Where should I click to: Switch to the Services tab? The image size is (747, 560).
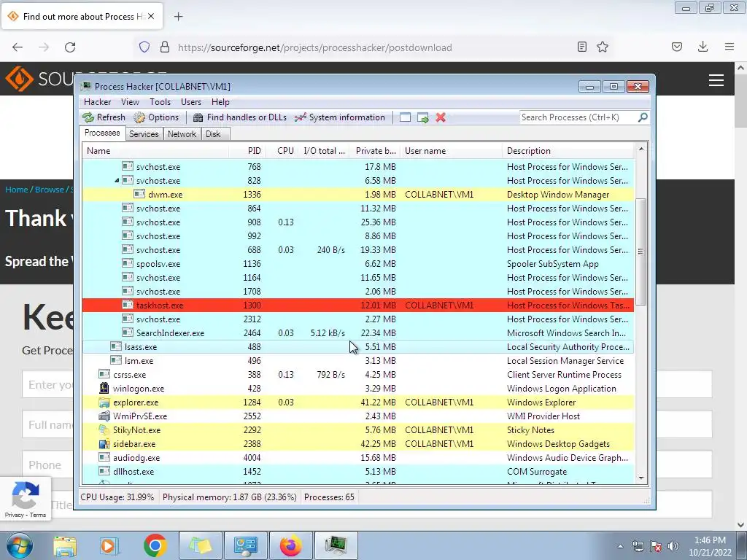coord(144,134)
